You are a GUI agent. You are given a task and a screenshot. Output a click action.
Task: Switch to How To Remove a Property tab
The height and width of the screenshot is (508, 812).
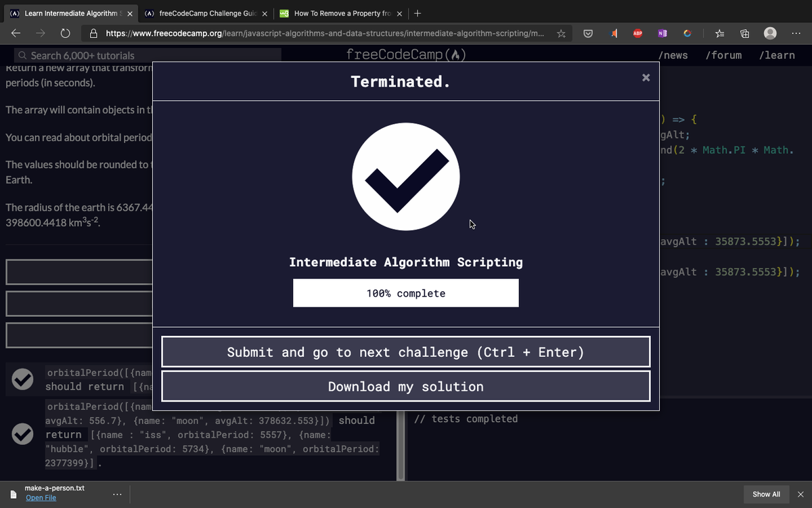point(341,14)
